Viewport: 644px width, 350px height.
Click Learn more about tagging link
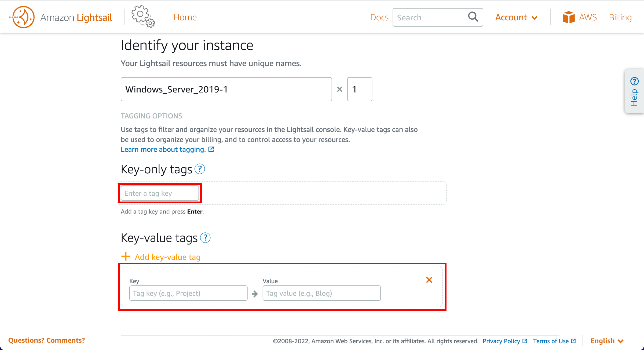pos(163,149)
